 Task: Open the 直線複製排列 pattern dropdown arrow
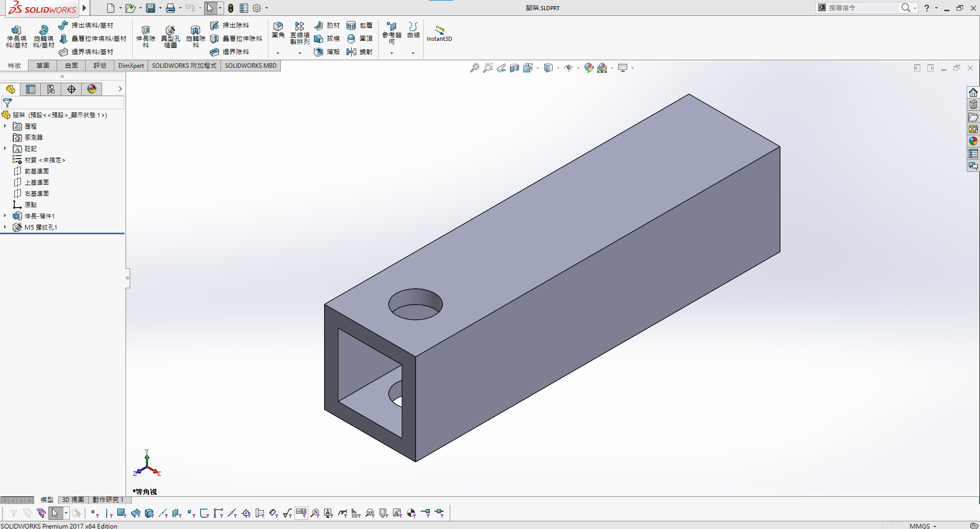tap(300, 53)
